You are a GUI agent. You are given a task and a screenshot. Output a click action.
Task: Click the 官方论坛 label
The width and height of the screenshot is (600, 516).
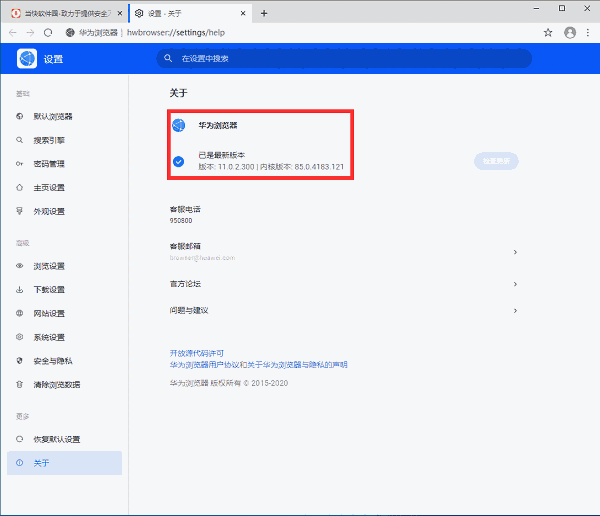coord(185,284)
